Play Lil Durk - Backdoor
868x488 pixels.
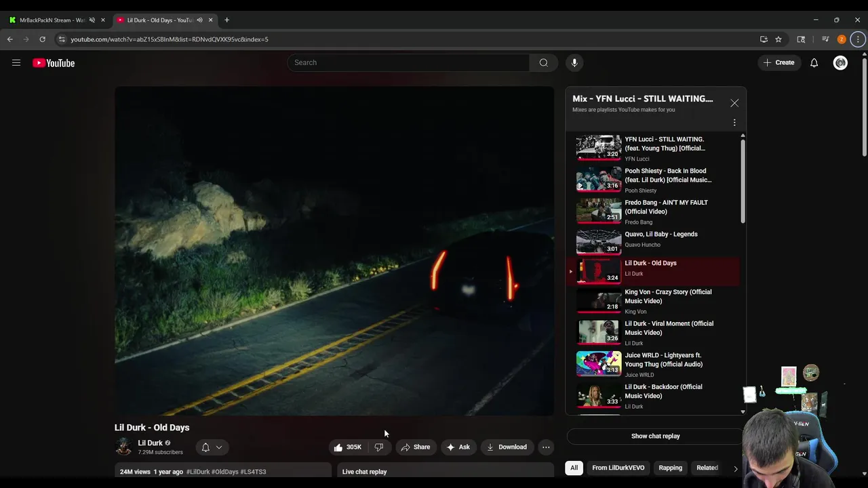(x=653, y=396)
